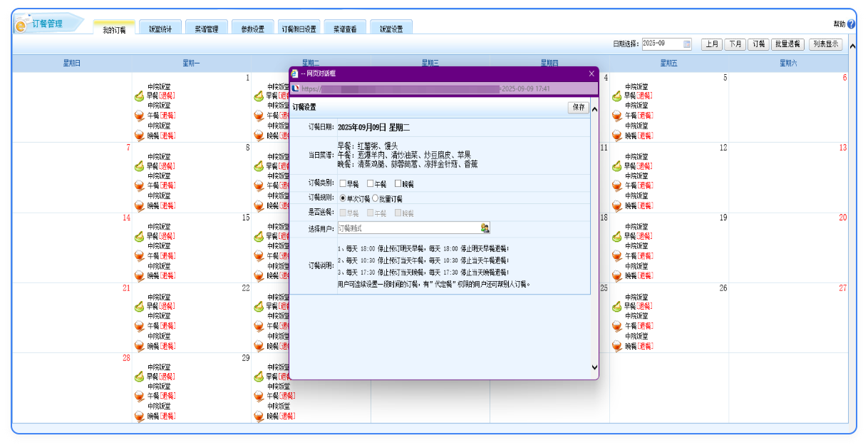Check the 午餐 box in 订餐类别

click(x=370, y=184)
